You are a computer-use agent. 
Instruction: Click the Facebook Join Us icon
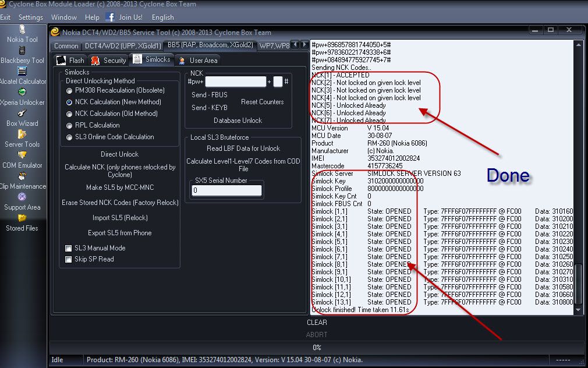point(110,17)
